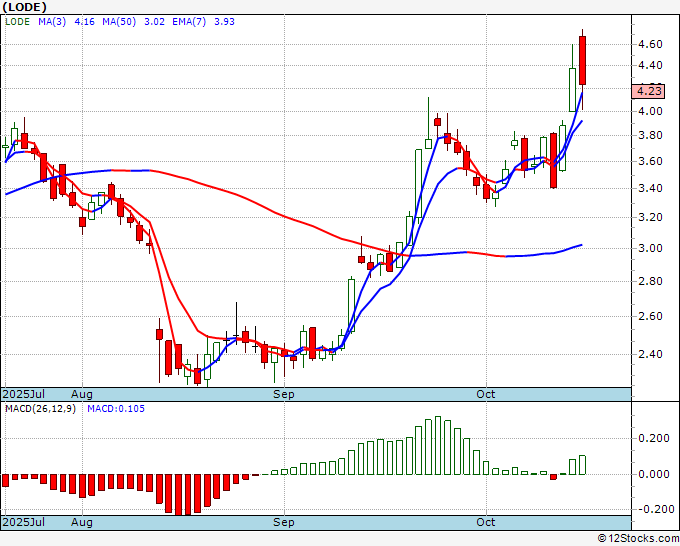The width and height of the screenshot is (680, 546).
Task: Click the MACD:0.105 value readout
Action: pyautogui.click(x=116, y=409)
